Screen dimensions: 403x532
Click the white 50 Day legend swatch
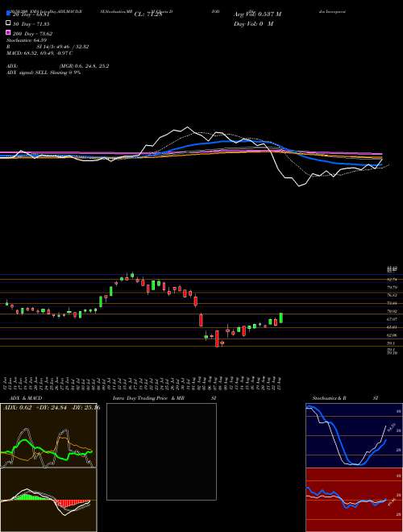coord(8,23)
